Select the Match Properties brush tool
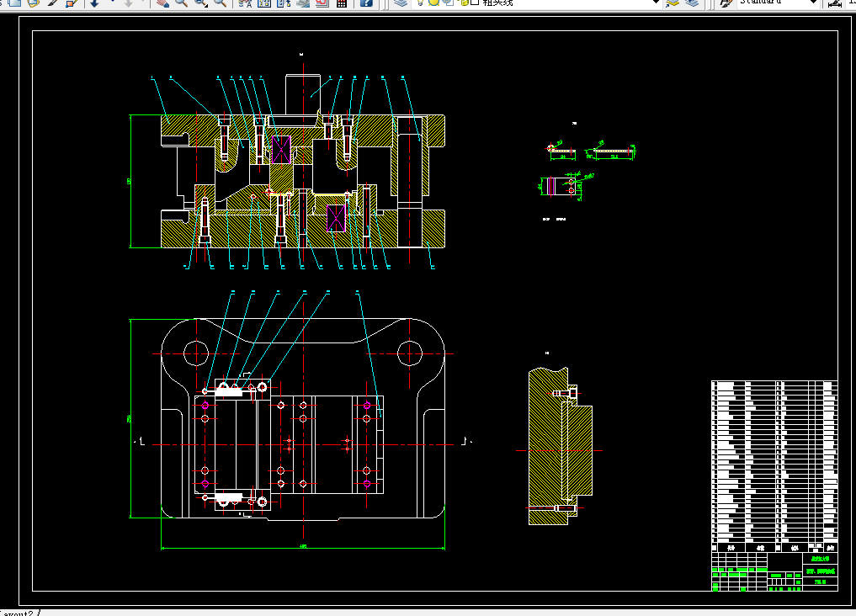856x616 pixels. 53,3
